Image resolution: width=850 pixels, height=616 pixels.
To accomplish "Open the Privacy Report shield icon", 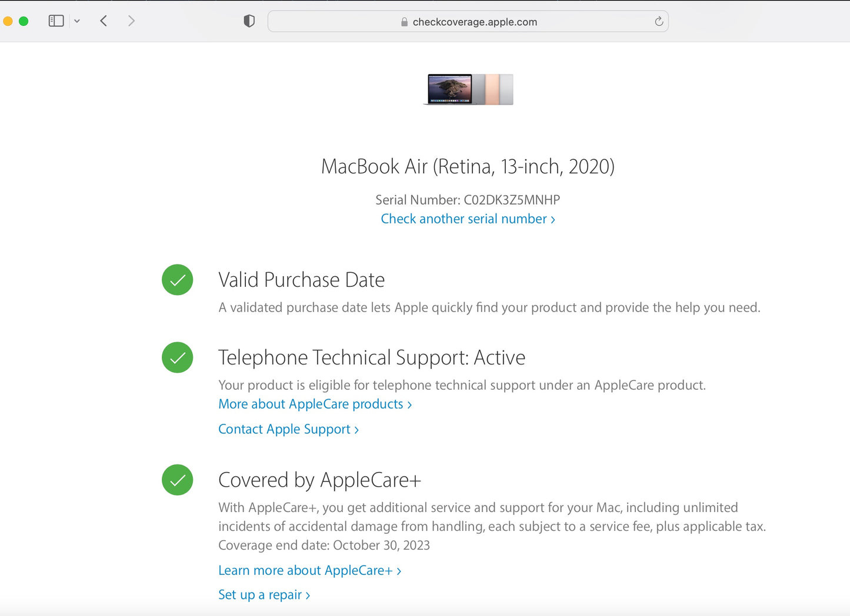I will click(249, 21).
